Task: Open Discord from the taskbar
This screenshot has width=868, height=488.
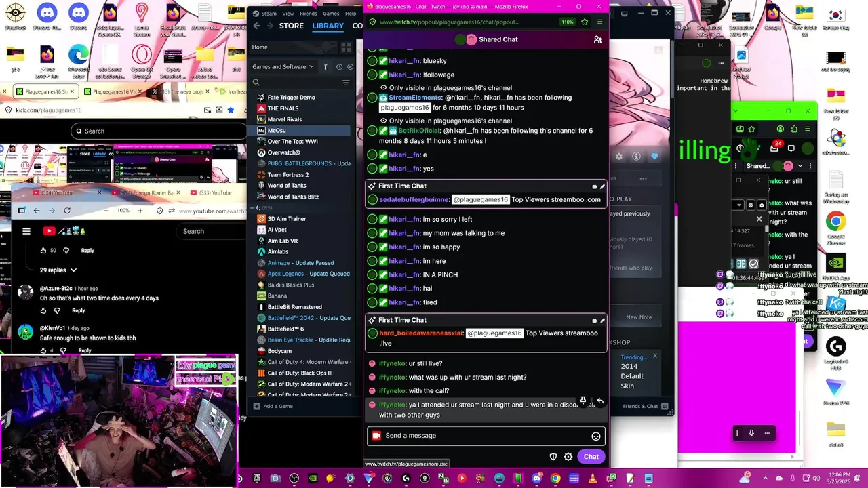Action: coord(536,479)
